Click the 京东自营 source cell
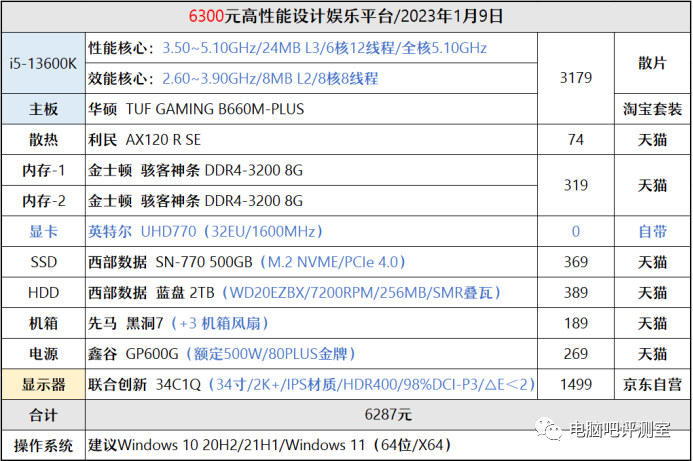The image size is (693, 461). 652,385
